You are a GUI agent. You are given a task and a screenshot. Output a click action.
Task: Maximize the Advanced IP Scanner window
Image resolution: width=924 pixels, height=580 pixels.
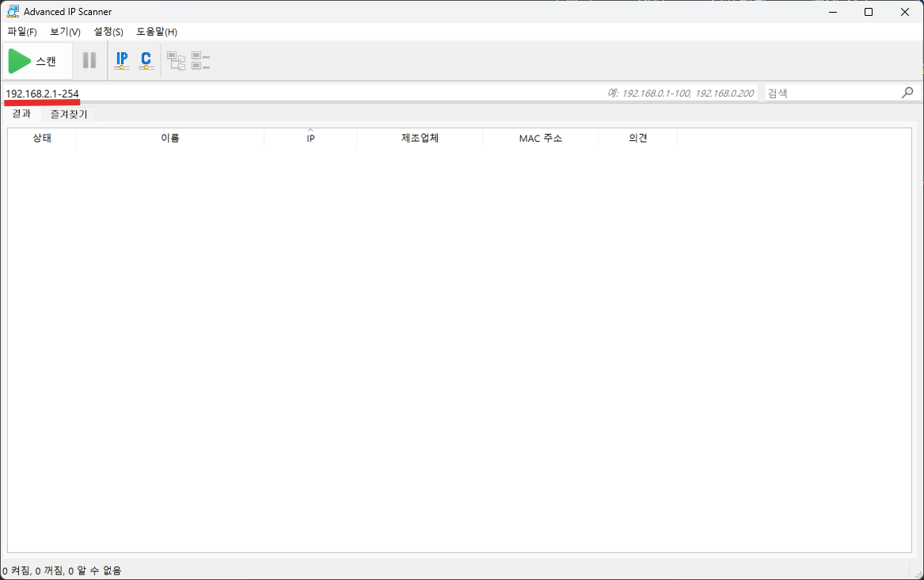(869, 12)
